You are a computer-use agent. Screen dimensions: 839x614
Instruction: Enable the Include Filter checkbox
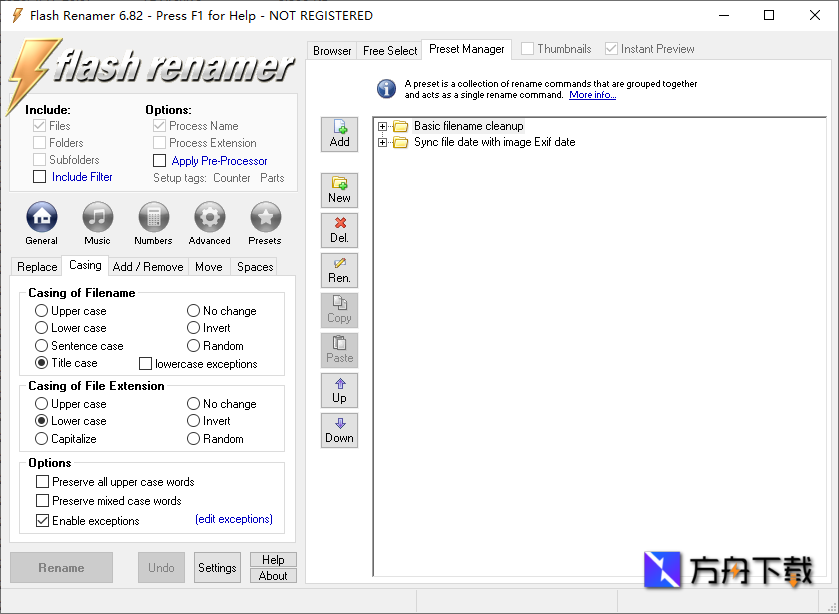(38, 176)
